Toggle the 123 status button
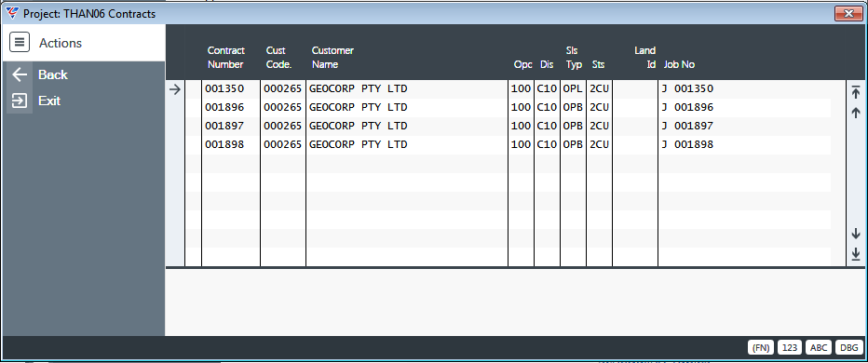 pos(790,347)
